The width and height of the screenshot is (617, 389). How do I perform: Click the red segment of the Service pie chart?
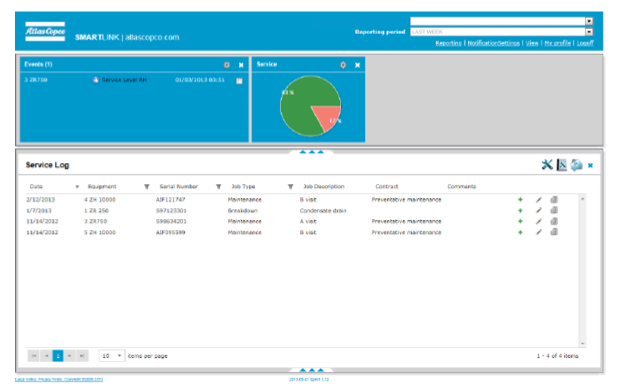tap(329, 116)
